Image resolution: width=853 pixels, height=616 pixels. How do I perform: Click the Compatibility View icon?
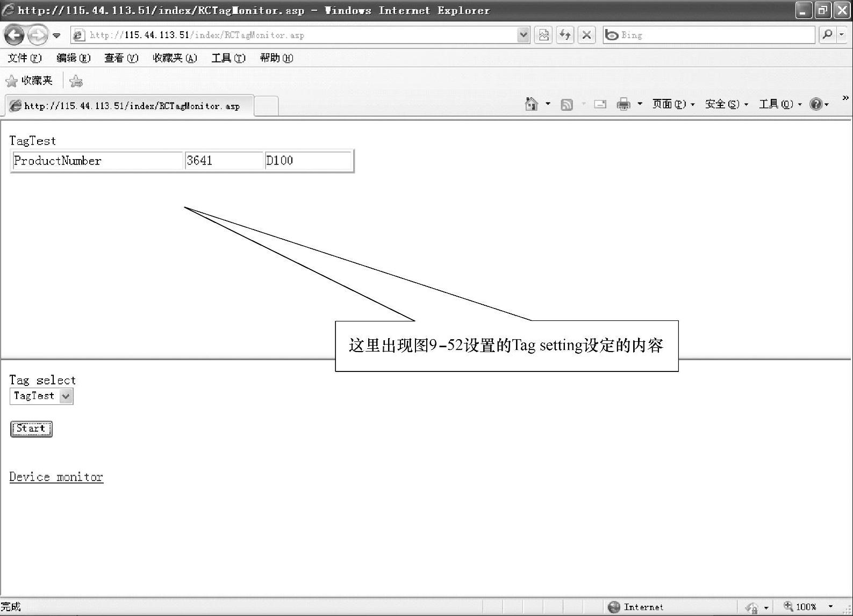coord(544,35)
